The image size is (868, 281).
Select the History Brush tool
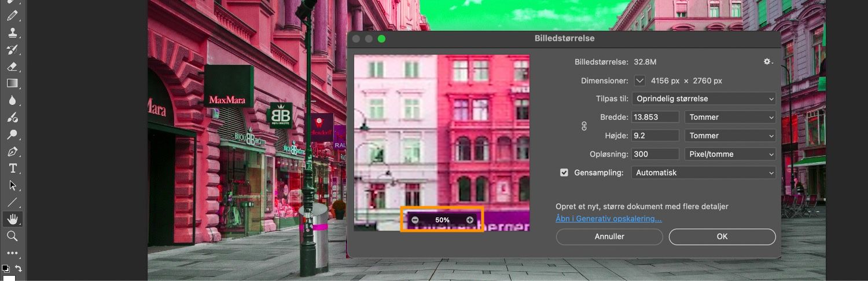pos(12,50)
